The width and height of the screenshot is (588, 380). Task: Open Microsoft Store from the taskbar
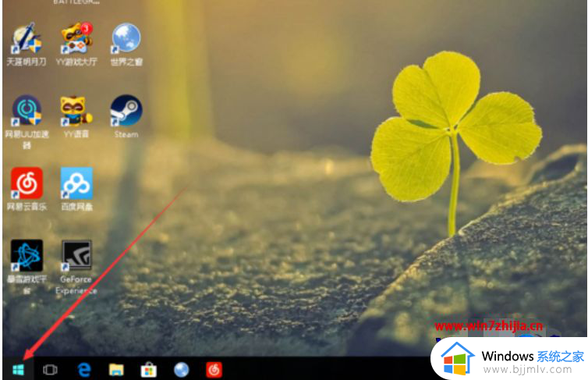[x=149, y=370]
